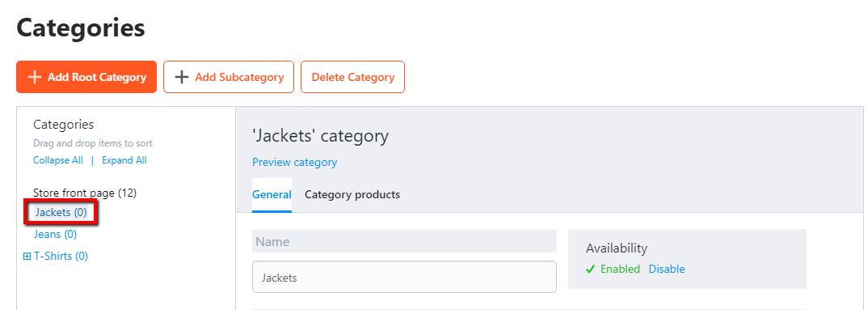Open the Preview category link
This screenshot has width=868, height=310.
pyautogui.click(x=294, y=163)
